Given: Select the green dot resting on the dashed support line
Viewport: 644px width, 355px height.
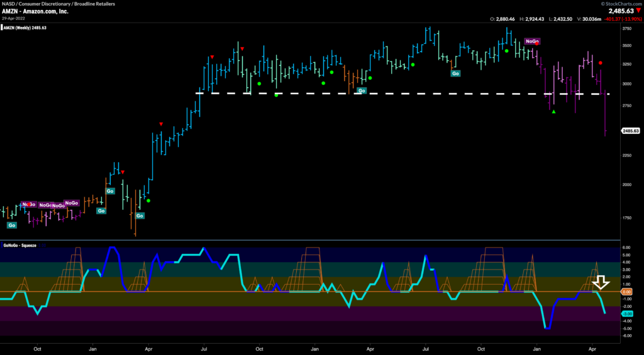Looking at the screenshot, I should click(x=277, y=95).
